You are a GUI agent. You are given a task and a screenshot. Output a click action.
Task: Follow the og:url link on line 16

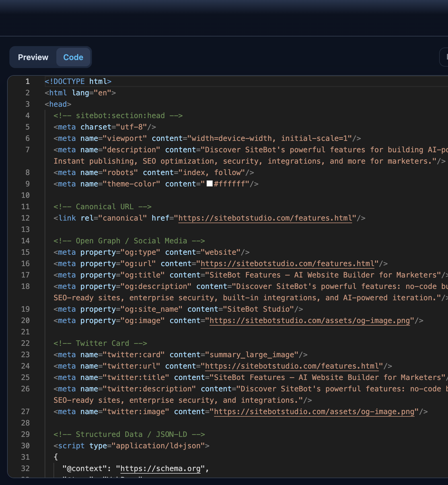tap(287, 264)
